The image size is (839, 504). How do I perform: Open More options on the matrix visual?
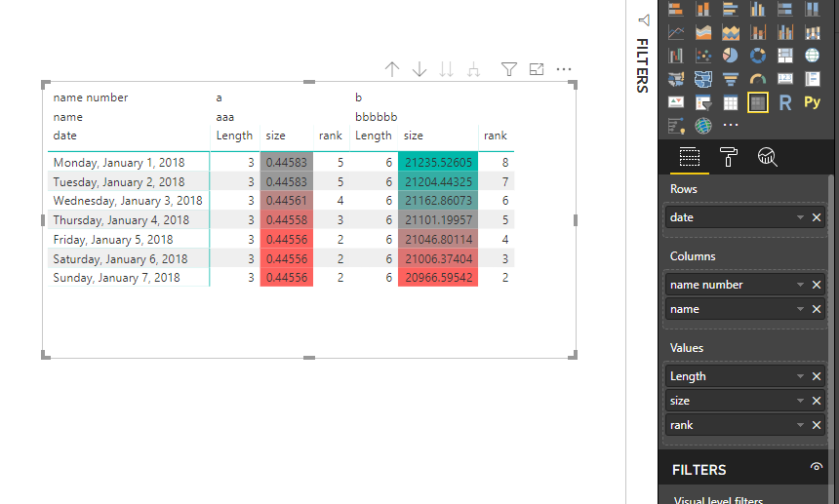[x=564, y=69]
